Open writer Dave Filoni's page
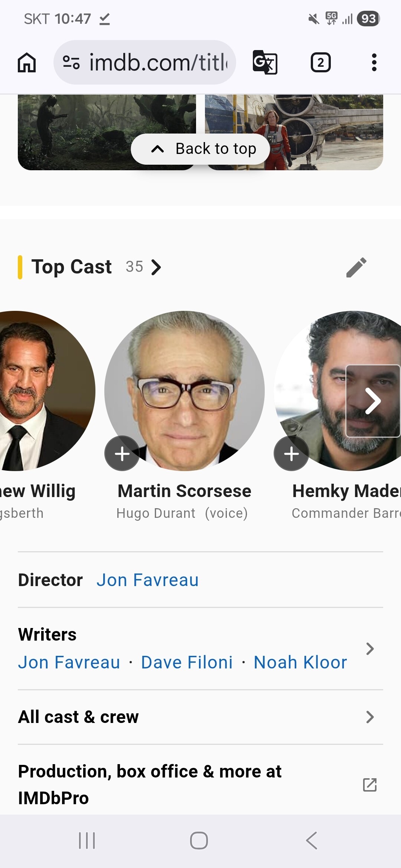Image resolution: width=401 pixels, height=868 pixels. click(x=187, y=662)
